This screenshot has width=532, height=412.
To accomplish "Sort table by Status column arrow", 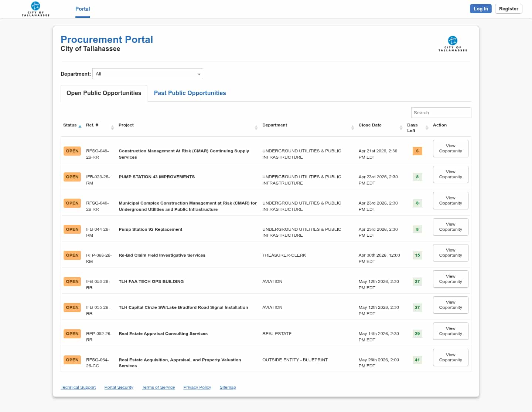I will click(80, 126).
